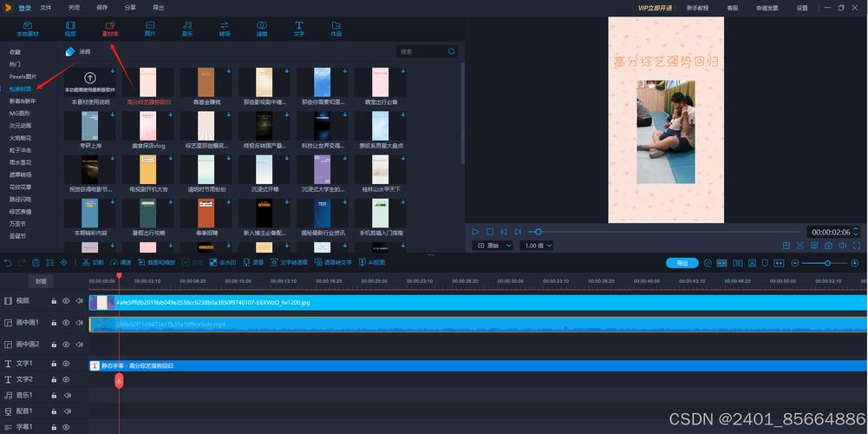
Task: Click the undo arrow in timeline toolbar
Action: 7,262
